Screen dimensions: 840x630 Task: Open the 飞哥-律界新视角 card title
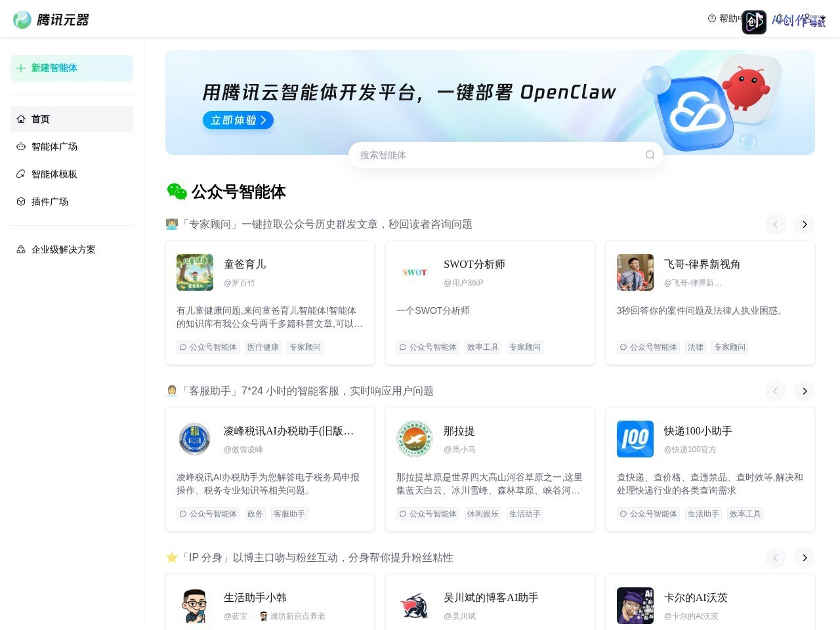click(x=702, y=264)
